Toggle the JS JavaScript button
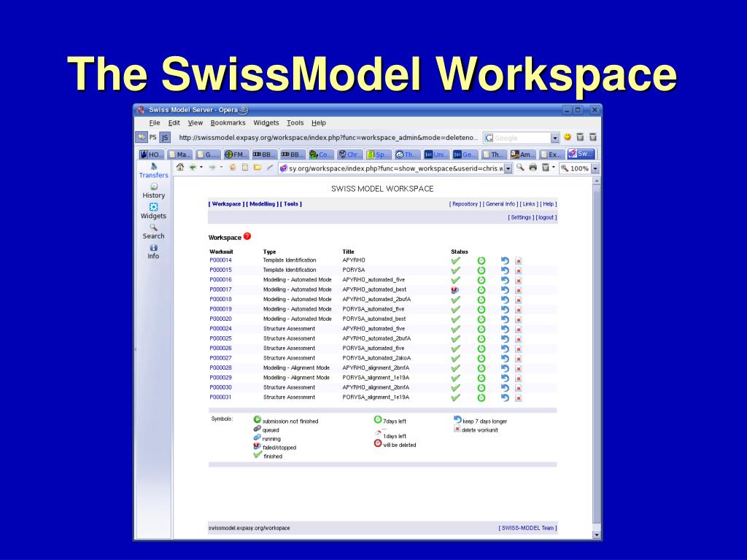 point(165,138)
